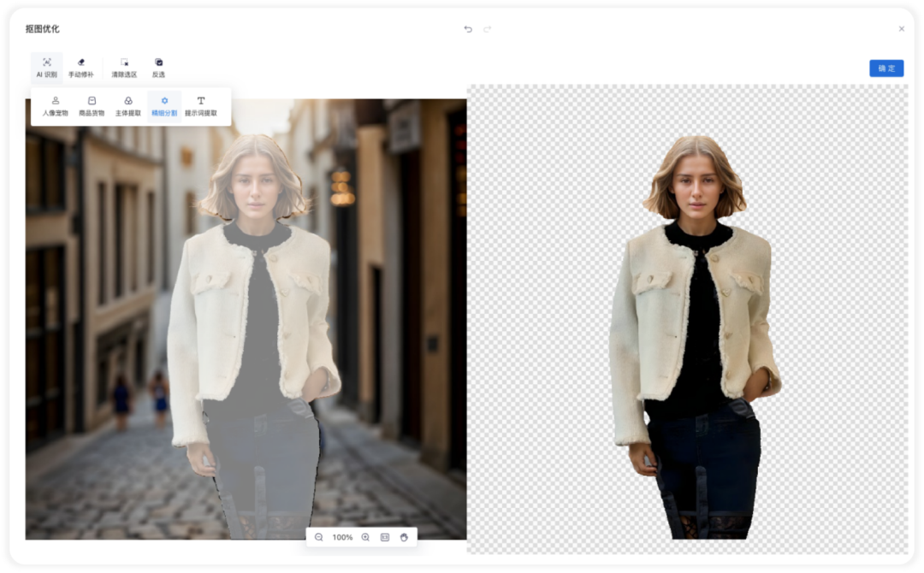Choose the 手动修补 eraser tool
Viewport: 924px width, 573px height.
coord(80,68)
